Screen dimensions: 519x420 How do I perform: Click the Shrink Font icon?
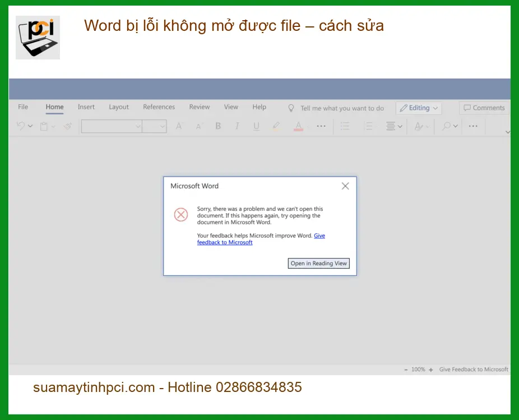click(199, 126)
